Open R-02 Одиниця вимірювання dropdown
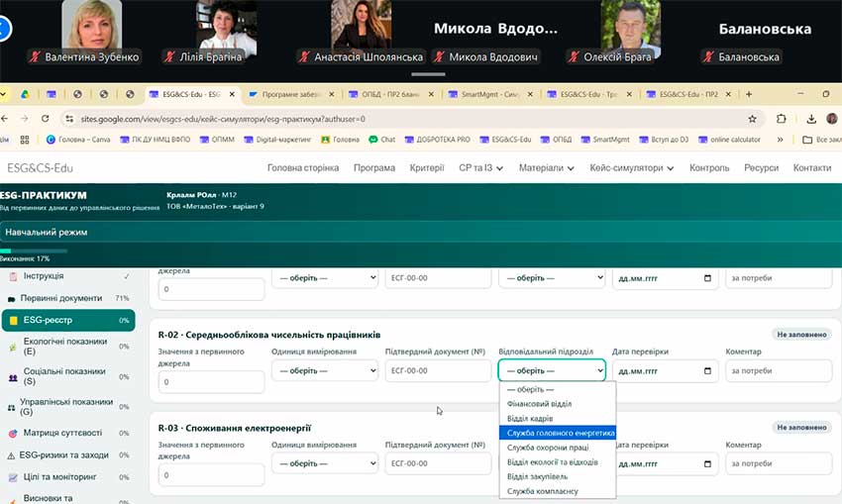Image resolution: width=842 pixels, height=504 pixels. [325, 371]
